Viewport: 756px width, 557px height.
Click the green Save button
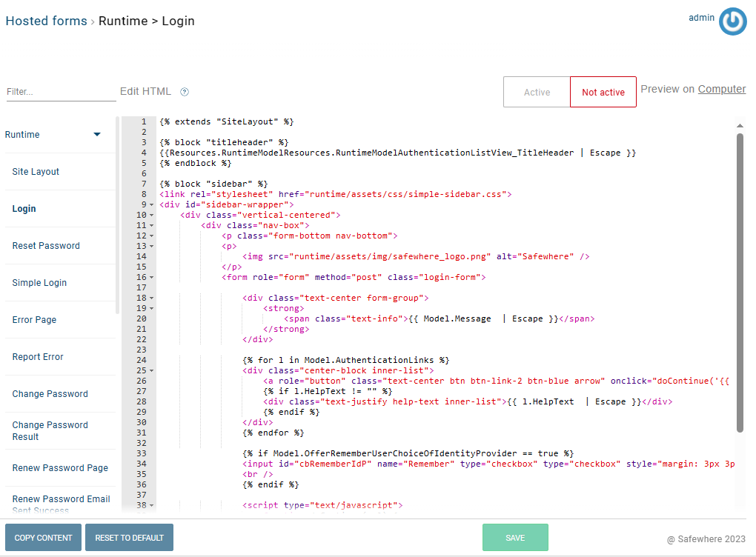[x=515, y=538]
